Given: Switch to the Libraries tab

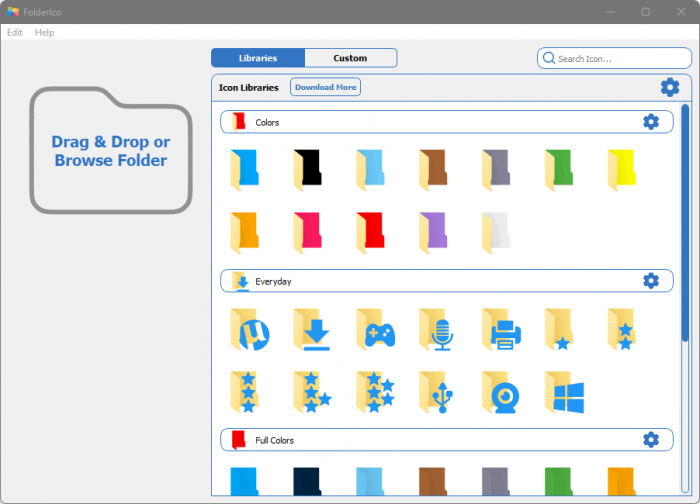Looking at the screenshot, I should tap(258, 58).
